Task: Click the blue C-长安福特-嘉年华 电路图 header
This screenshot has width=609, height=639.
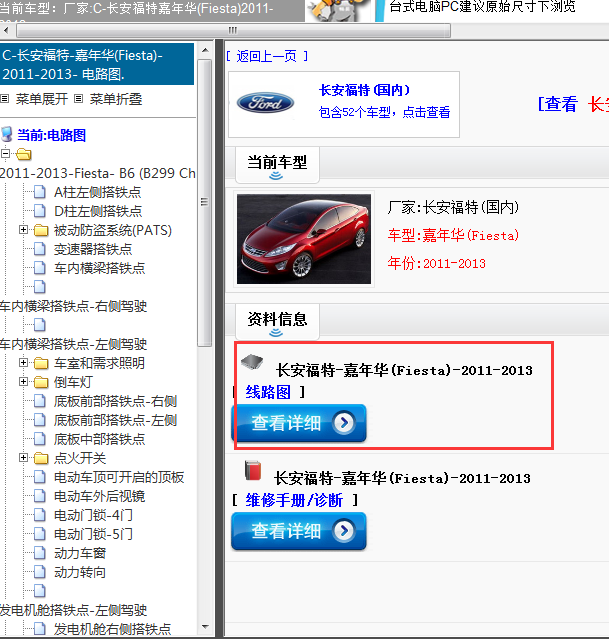Action: pos(97,64)
